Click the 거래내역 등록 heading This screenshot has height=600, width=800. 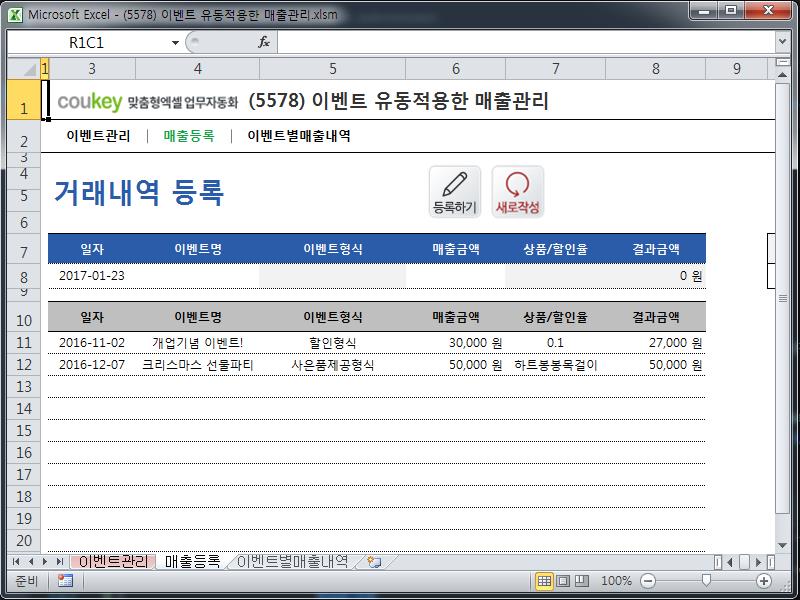click(x=139, y=193)
